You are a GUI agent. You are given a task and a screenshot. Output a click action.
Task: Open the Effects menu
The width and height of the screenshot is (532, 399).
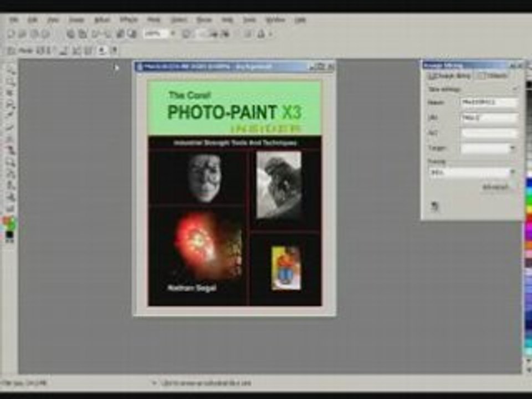coord(129,20)
